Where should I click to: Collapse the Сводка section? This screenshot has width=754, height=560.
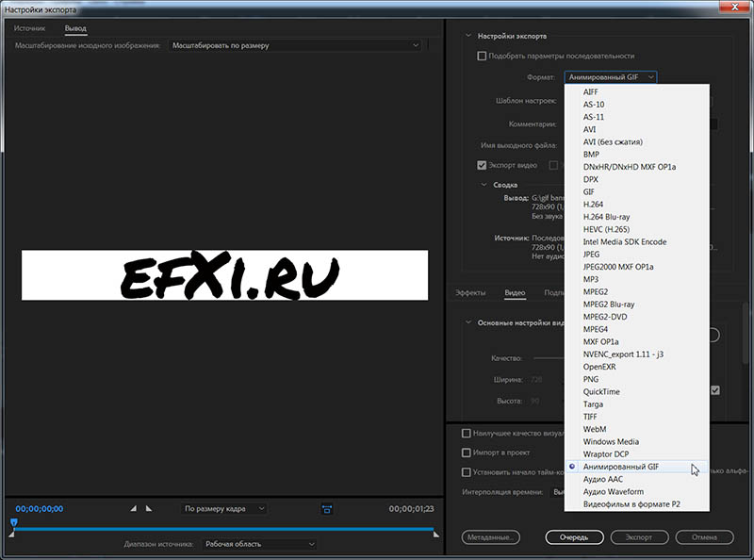(x=484, y=185)
